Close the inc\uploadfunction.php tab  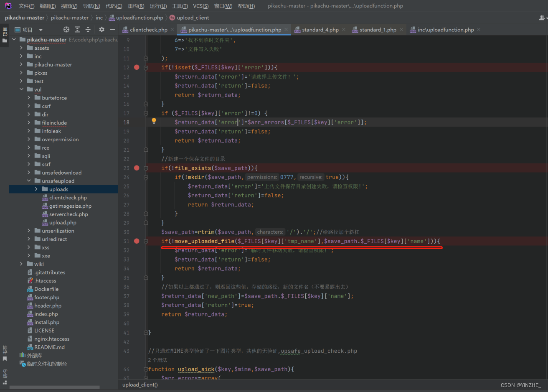pos(479,30)
